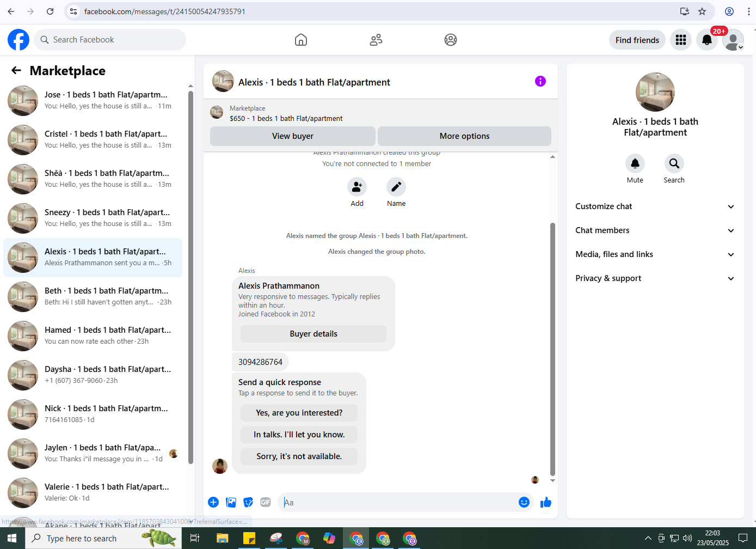Open File Explorer from the taskbar
This screenshot has height=549, width=756.
coord(222,538)
